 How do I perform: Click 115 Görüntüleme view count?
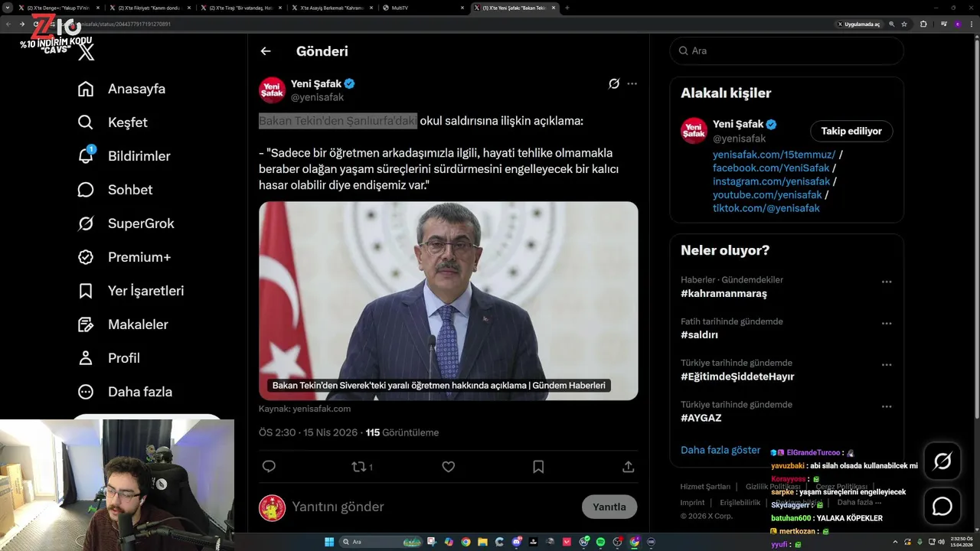pyautogui.click(x=402, y=432)
